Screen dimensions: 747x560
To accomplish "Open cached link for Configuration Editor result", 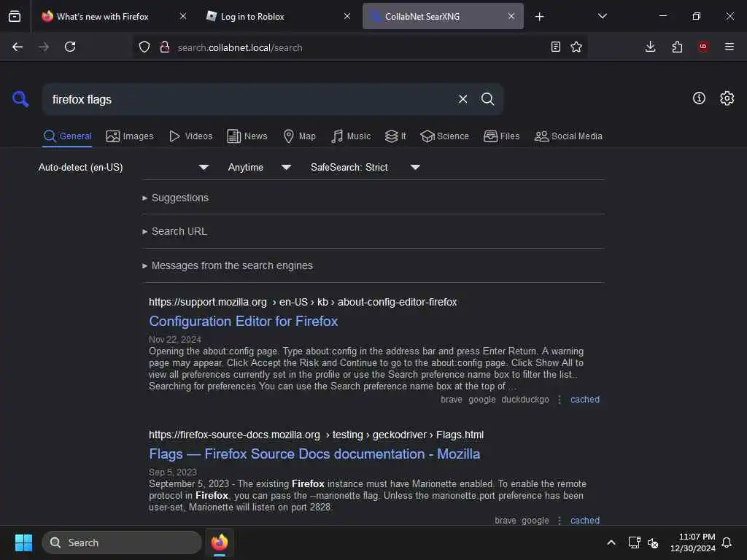I will (x=585, y=400).
